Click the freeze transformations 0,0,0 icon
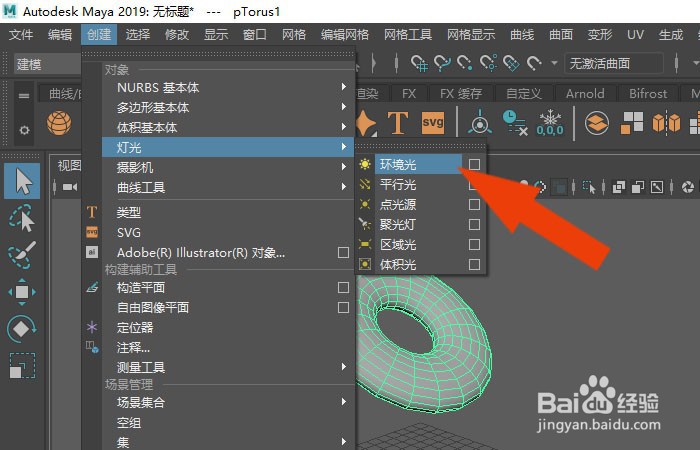 [x=550, y=123]
